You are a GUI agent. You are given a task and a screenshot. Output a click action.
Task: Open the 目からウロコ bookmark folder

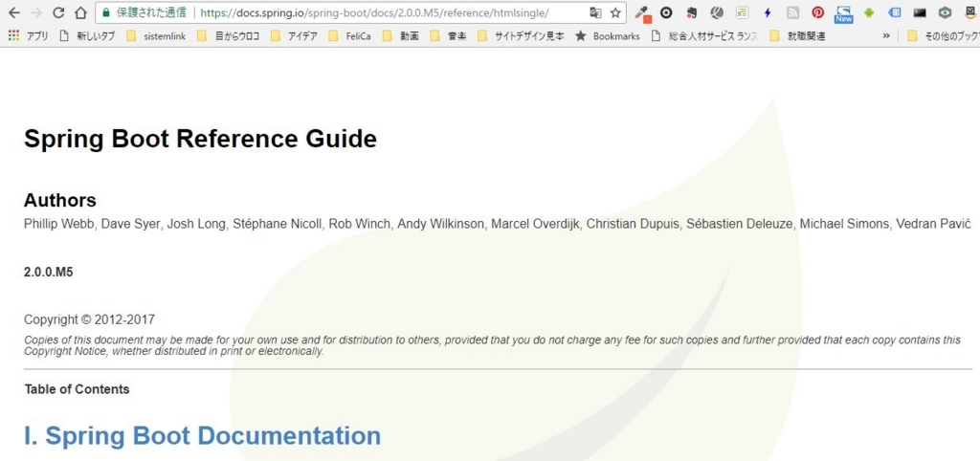tap(228, 36)
